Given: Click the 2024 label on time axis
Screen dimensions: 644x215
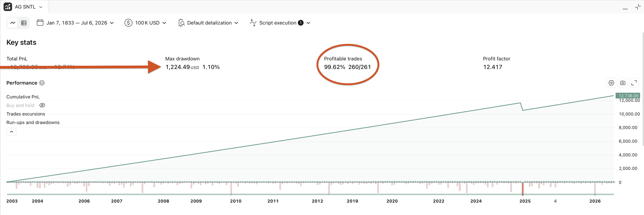Looking at the screenshot, I should pos(476,201).
